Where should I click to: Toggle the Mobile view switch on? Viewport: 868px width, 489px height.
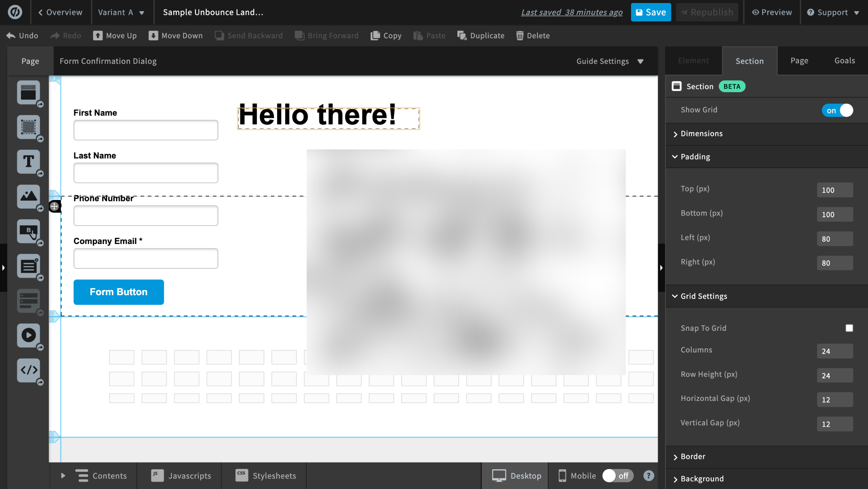point(618,476)
